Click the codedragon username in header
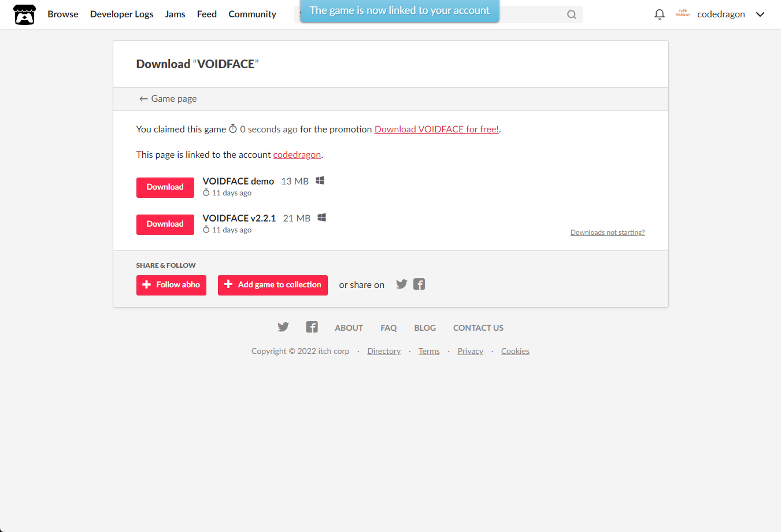Viewport: 781px width, 532px height. [721, 14]
